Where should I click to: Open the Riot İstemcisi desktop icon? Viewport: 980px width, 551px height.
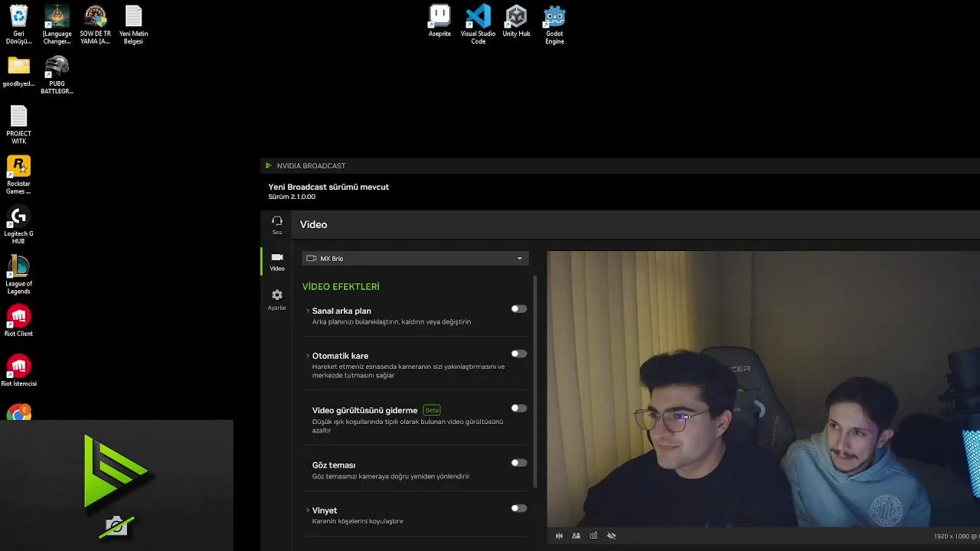(x=18, y=370)
